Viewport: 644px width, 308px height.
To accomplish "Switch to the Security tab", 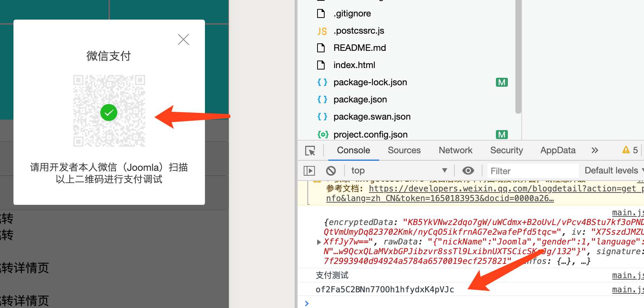I will [x=506, y=150].
